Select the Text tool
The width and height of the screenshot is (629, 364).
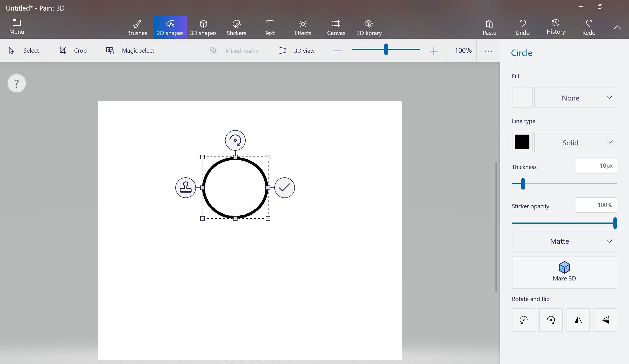[269, 27]
